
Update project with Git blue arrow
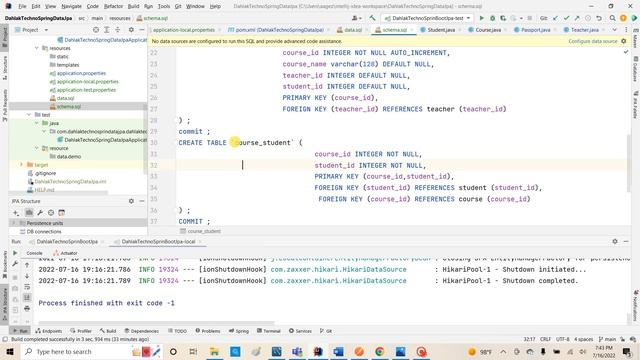tap(555, 18)
